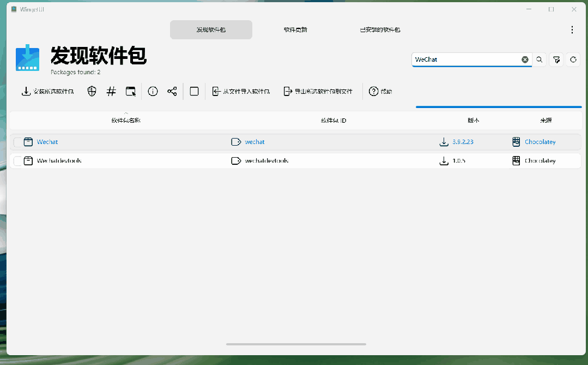Click the skip hash check icon
588x365 pixels.
(111, 91)
